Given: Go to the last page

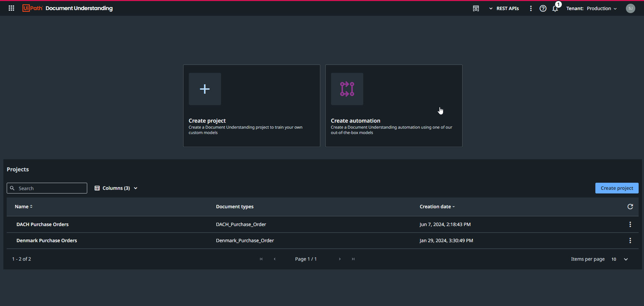Looking at the screenshot, I should [x=353, y=259].
